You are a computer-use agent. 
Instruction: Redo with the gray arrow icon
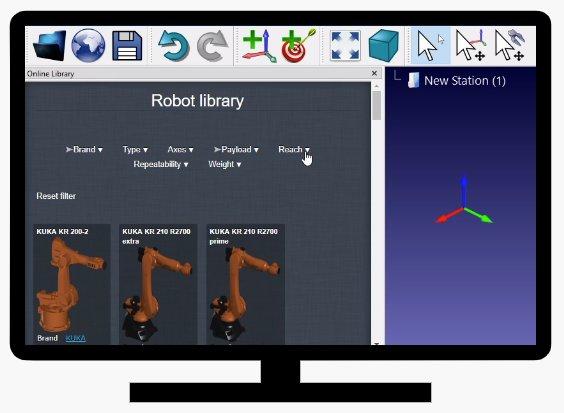point(212,46)
